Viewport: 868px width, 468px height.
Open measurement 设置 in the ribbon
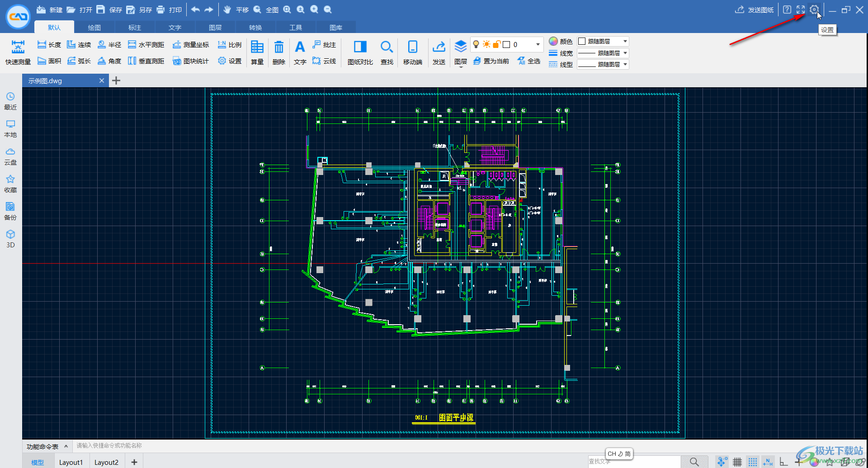click(x=230, y=61)
